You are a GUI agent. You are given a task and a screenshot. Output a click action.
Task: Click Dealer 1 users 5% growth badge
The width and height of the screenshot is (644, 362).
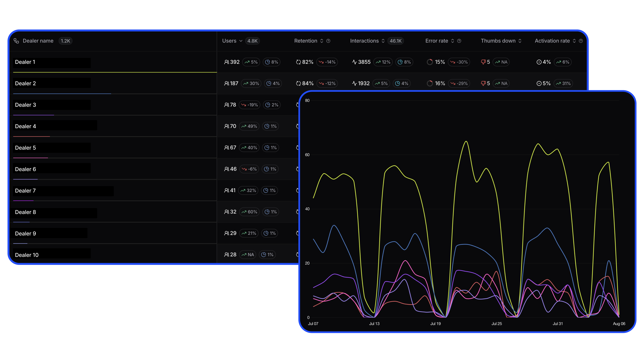[x=251, y=62]
